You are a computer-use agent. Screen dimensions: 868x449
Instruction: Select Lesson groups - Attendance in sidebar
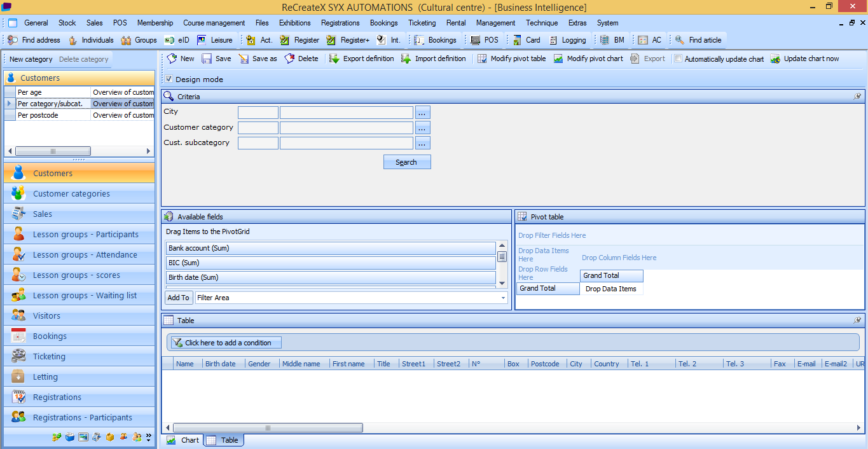click(85, 255)
